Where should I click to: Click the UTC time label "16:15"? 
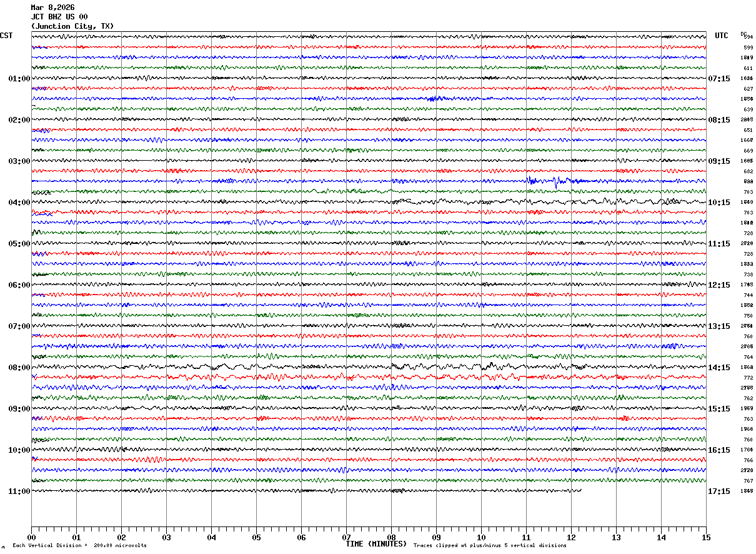tap(719, 450)
